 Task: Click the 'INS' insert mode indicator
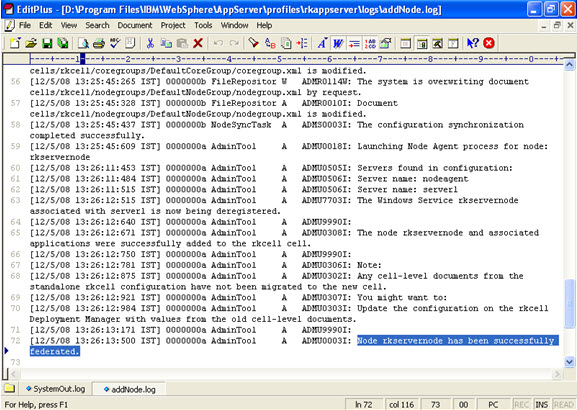pos(541,404)
